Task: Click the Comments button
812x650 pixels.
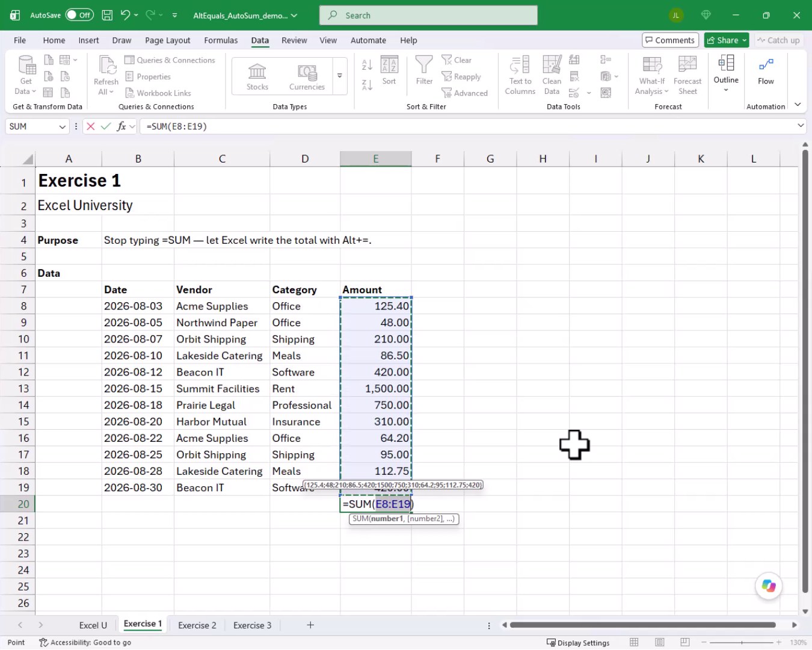Action: point(670,40)
